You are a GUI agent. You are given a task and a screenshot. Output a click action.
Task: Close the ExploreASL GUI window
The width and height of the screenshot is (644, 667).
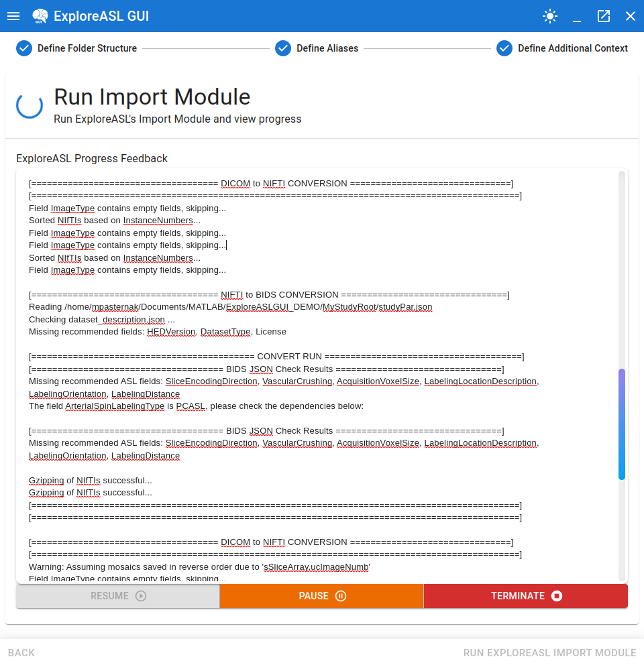631,16
